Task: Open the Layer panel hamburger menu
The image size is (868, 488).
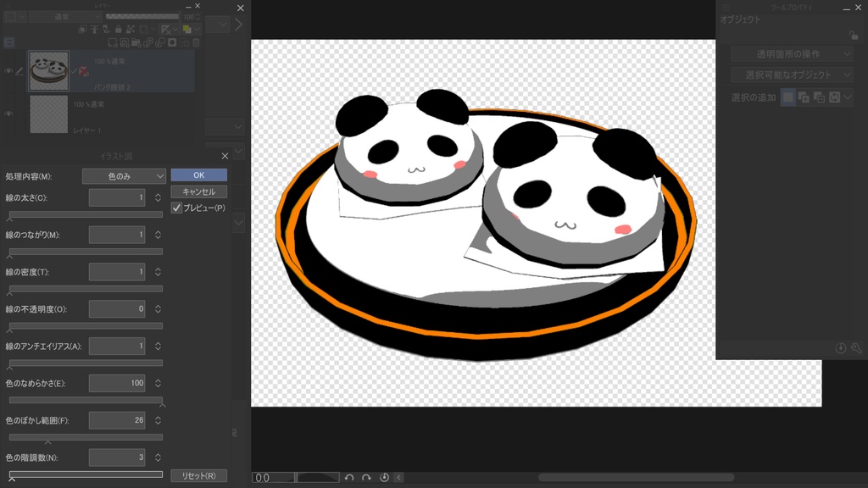Action: tap(8, 6)
